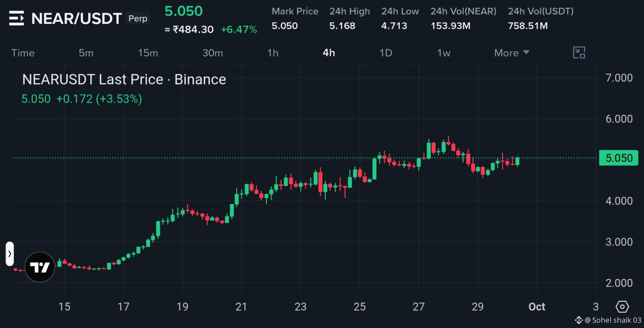The width and height of the screenshot is (644, 328).
Task: Click the chart layout fullscreen icon
Action: point(579,53)
